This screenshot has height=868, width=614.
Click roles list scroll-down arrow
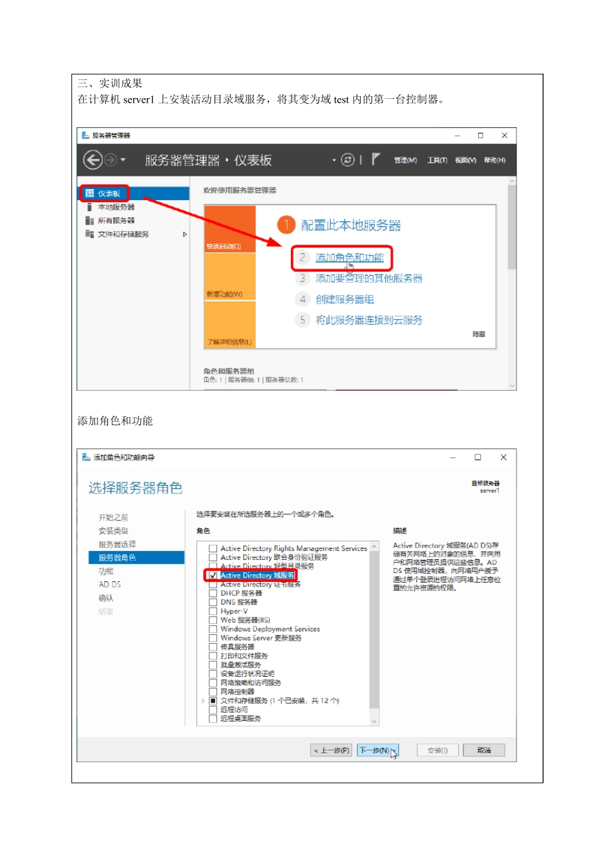click(x=374, y=721)
